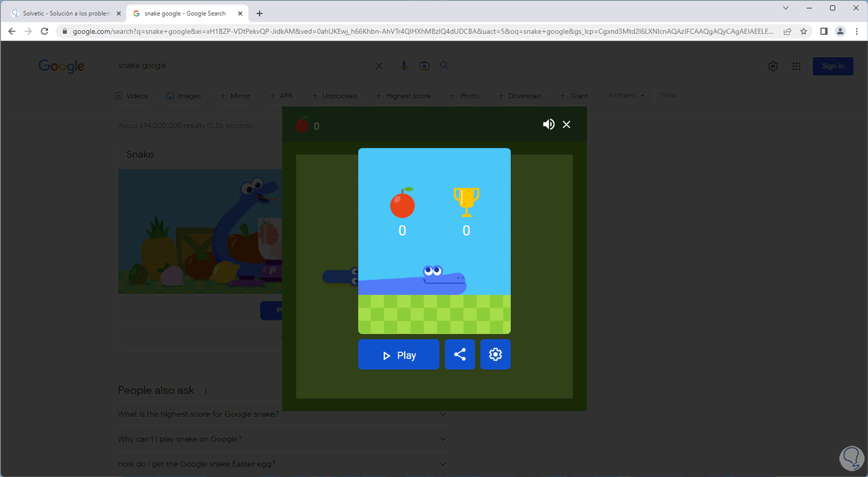The height and width of the screenshot is (477, 868).
Task: Click the About 694,000,000 results text
Action: (x=186, y=125)
